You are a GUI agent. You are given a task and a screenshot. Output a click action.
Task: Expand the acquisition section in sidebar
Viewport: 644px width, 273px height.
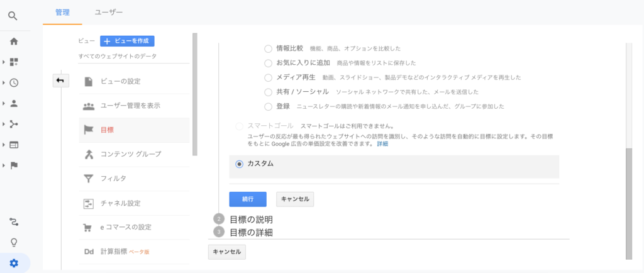4,124
